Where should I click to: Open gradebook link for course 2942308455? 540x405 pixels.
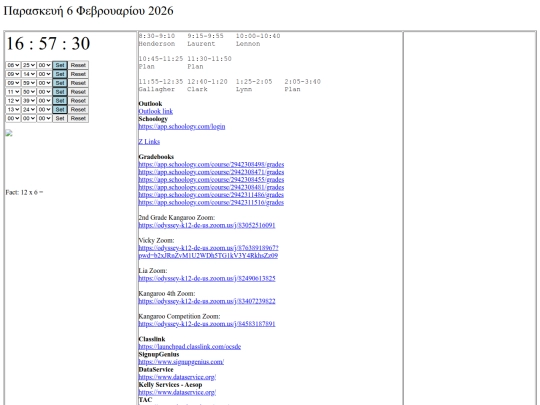click(x=211, y=179)
